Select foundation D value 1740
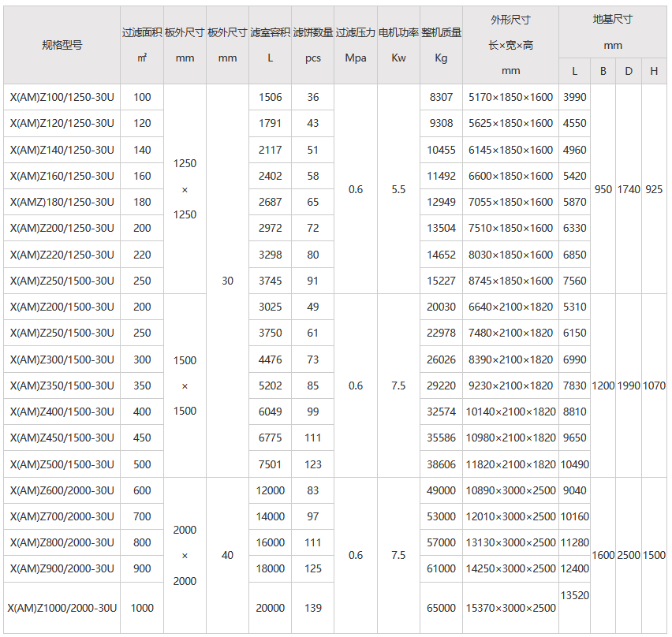Viewport: 672px width, 637px height. click(x=629, y=189)
